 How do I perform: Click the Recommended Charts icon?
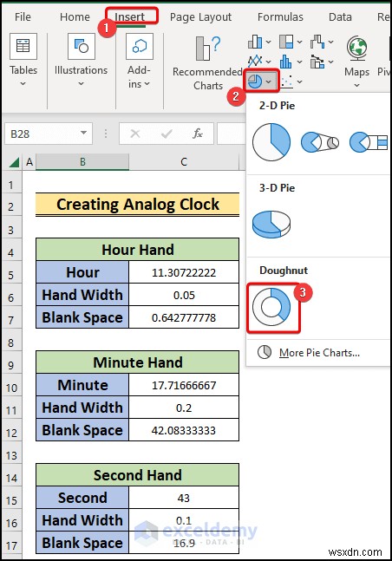click(207, 49)
